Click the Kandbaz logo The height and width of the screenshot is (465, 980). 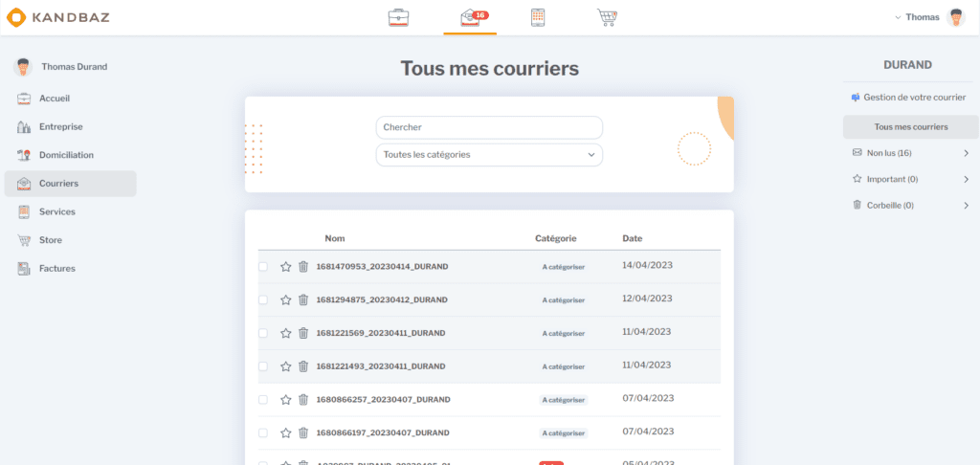click(57, 17)
